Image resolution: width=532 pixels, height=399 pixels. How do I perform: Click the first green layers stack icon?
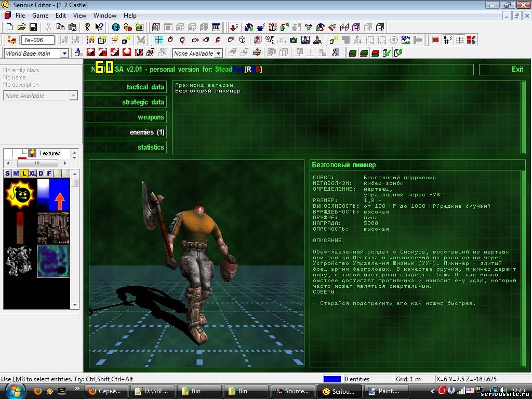tap(353, 52)
